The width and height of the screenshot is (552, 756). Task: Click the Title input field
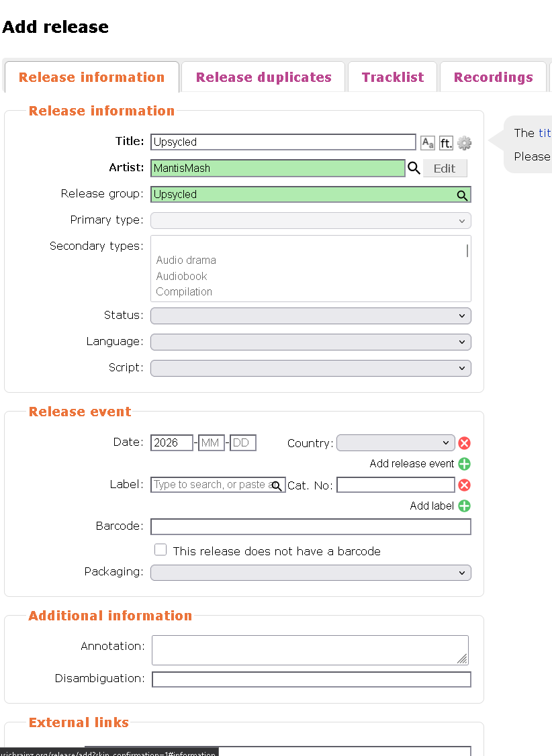click(x=283, y=142)
